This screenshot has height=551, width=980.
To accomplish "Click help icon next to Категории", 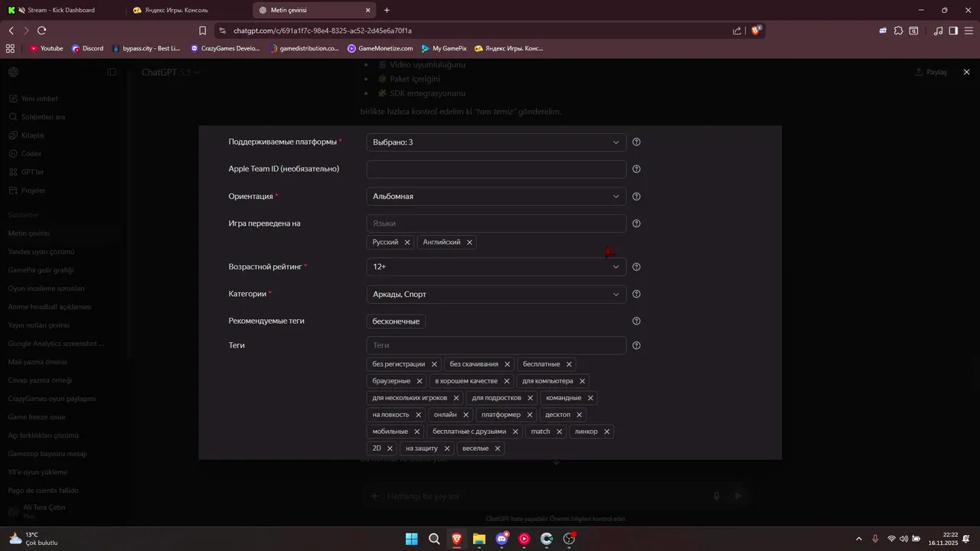I will pyautogui.click(x=637, y=294).
